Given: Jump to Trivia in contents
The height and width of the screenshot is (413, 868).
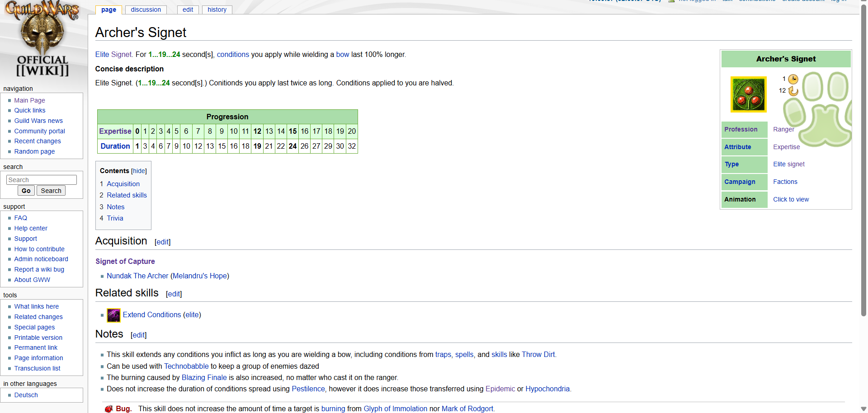Looking at the screenshot, I should [x=115, y=218].
